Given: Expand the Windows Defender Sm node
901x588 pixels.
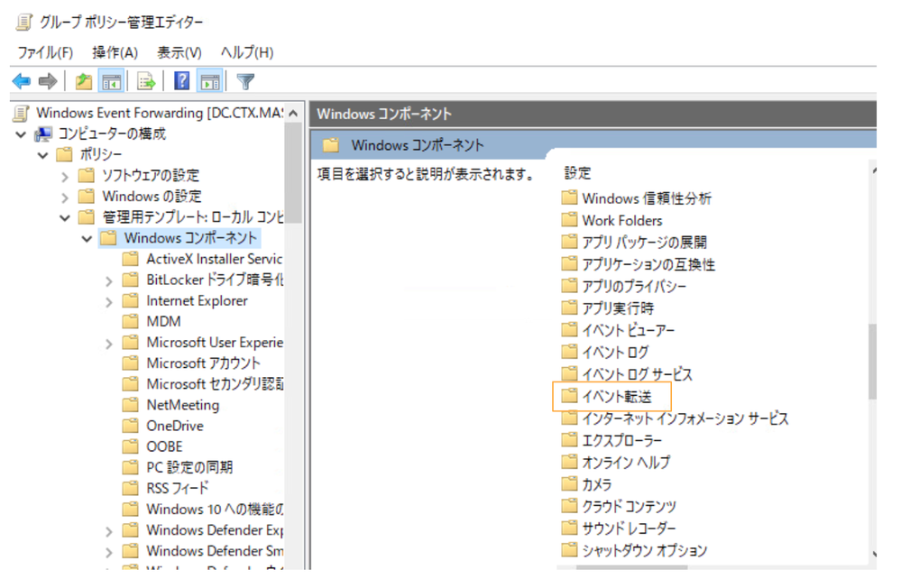Looking at the screenshot, I should pyautogui.click(x=108, y=552).
